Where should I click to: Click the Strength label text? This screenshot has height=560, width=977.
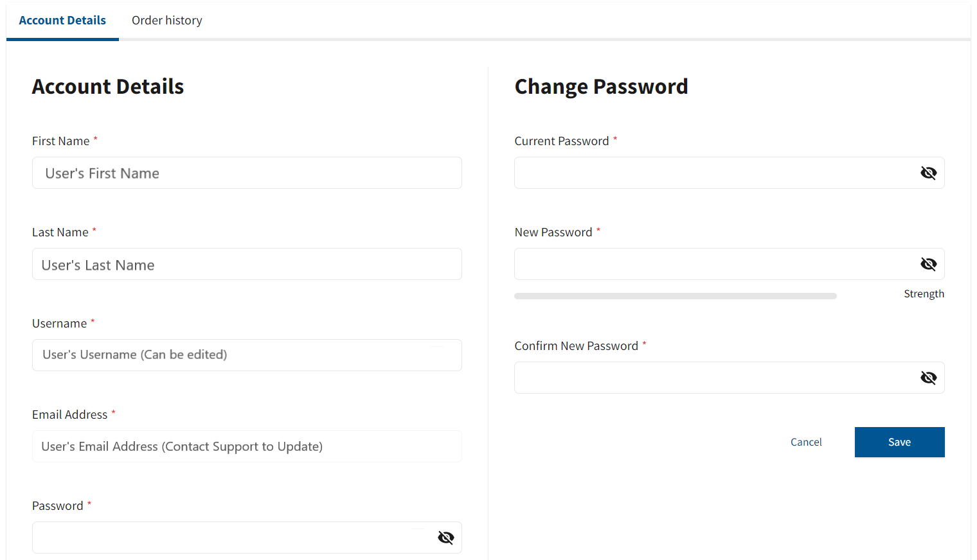coord(924,293)
